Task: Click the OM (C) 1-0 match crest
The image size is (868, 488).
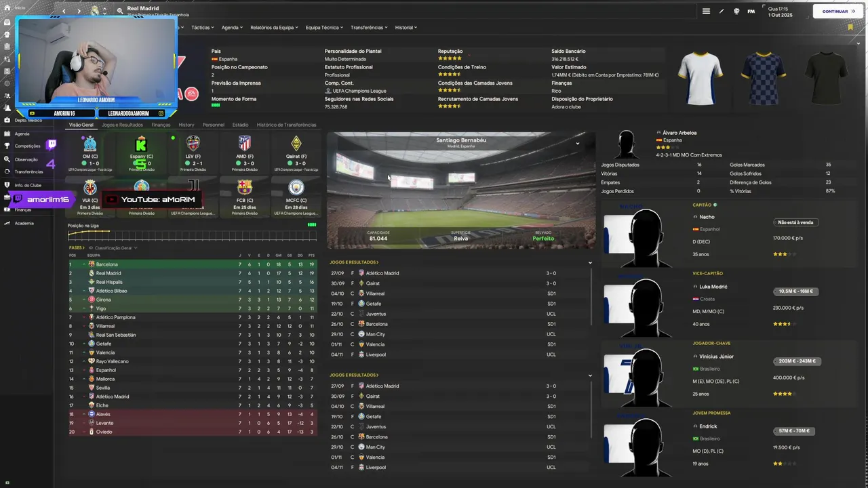Action: (90, 144)
